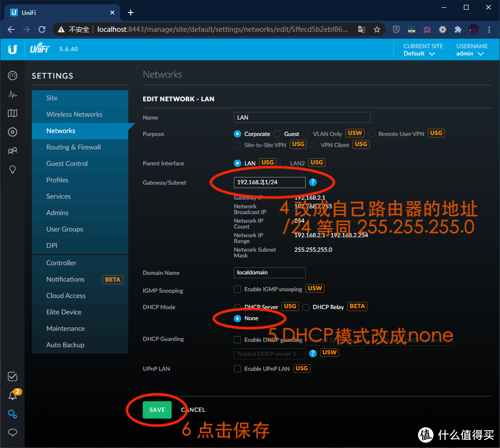
Task: Select the None DHCP mode radio
Action: (x=237, y=318)
